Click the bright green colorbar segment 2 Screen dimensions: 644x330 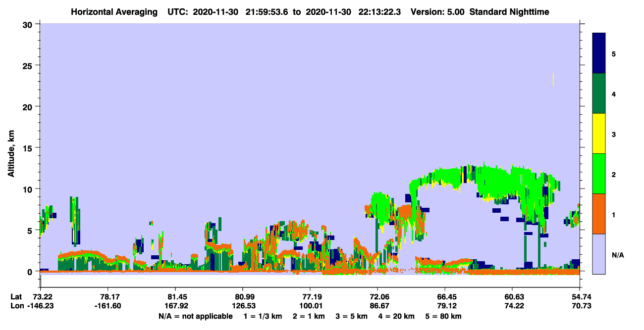click(x=599, y=174)
